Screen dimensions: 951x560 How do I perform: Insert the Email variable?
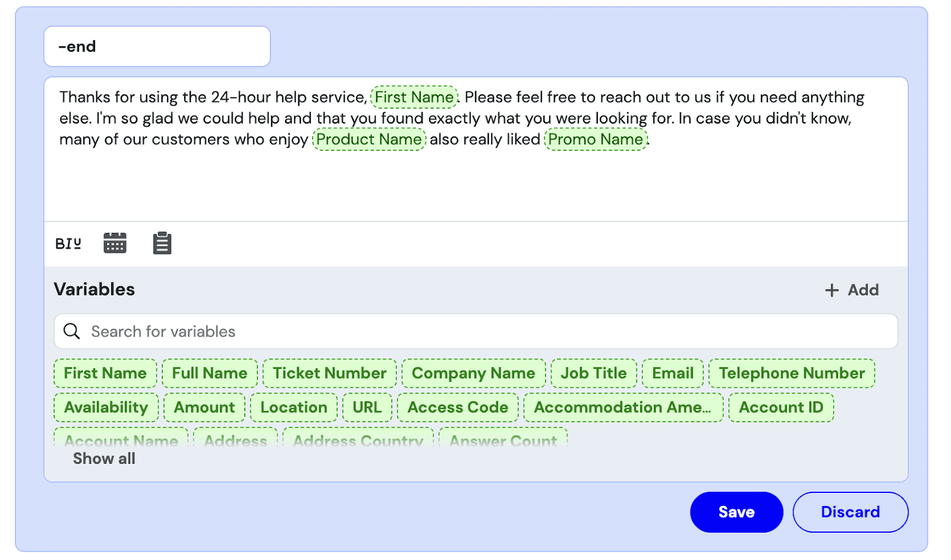point(672,373)
